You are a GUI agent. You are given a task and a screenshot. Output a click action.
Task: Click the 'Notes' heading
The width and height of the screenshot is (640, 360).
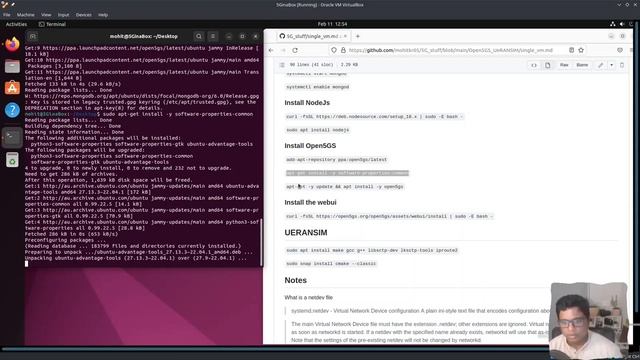pos(296,280)
